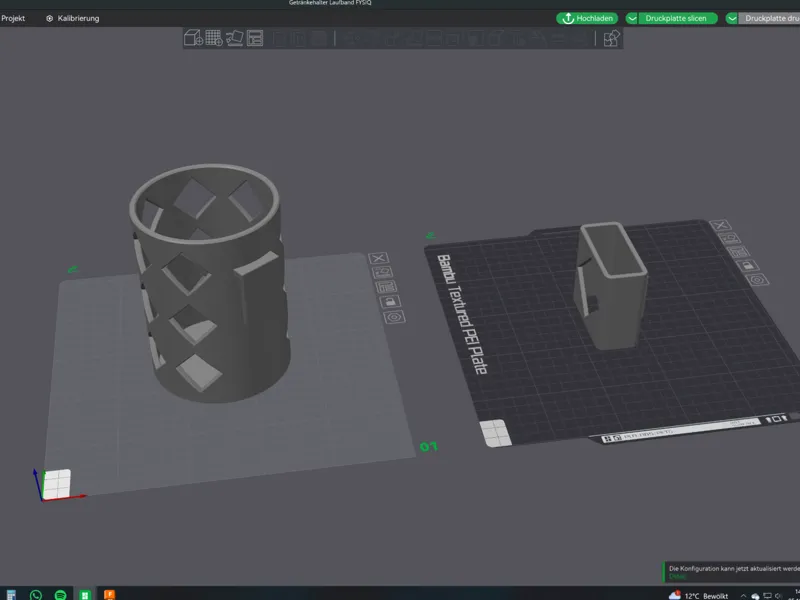Click the Arrange all objects toolbar icon
The height and width of the screenshot is (600, 800).
tap(255, 38)
